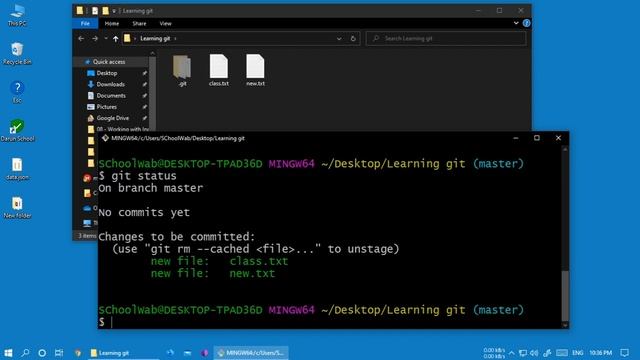The width and height of the screenshot is (640, 360).
Task: Go to Documents in sidebar
Action: [x=111, y=96]
